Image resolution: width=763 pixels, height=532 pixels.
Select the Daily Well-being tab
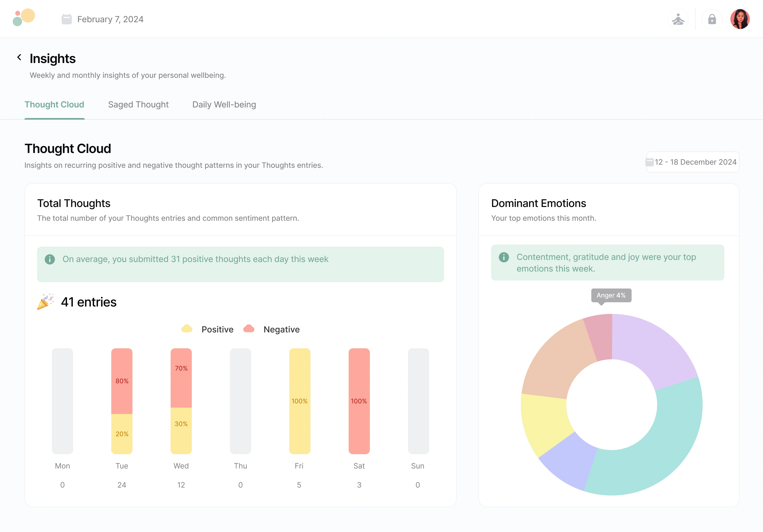(x=224, y=104)
